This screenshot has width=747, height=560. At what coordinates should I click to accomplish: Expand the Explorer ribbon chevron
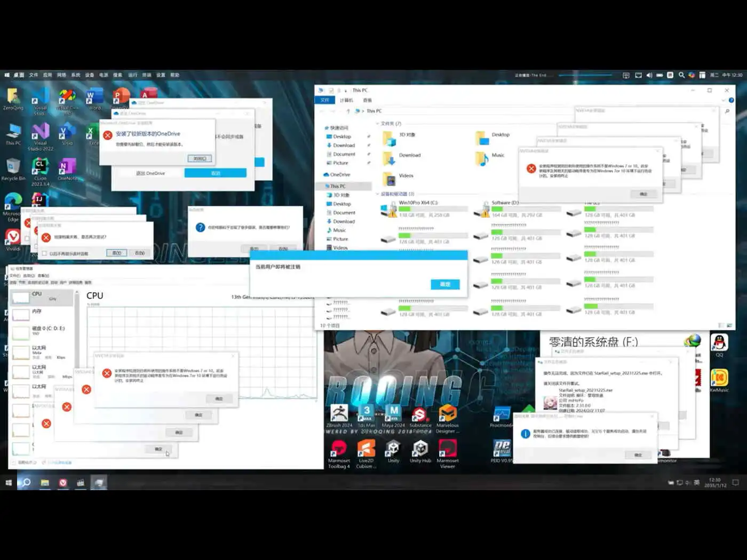pyautogui.click(x=725, y=100)
